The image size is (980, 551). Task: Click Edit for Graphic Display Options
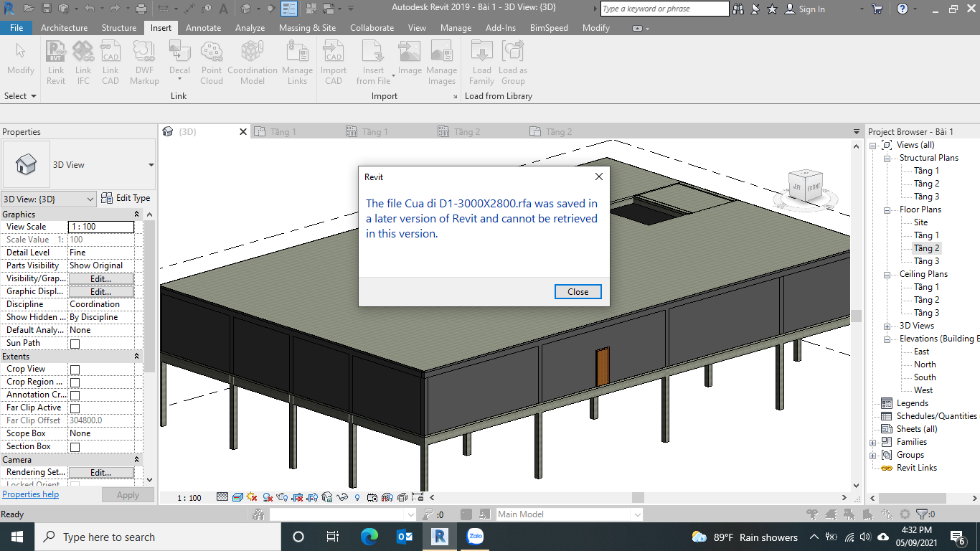tap(100, 291)
